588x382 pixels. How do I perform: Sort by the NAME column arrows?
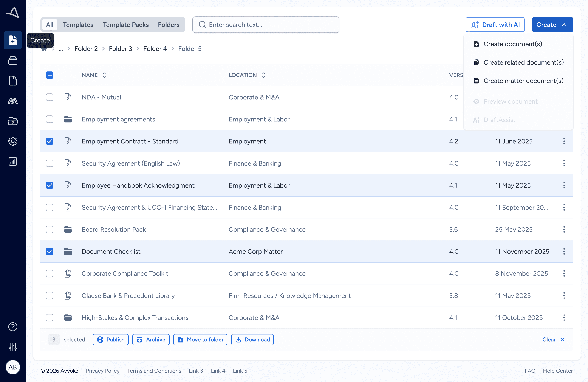coord(104,75)
